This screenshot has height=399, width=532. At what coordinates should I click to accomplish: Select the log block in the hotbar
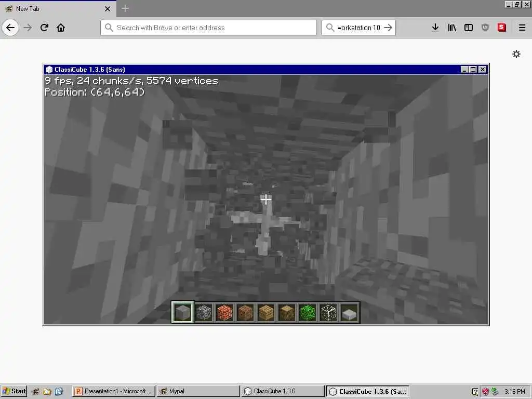287,312
